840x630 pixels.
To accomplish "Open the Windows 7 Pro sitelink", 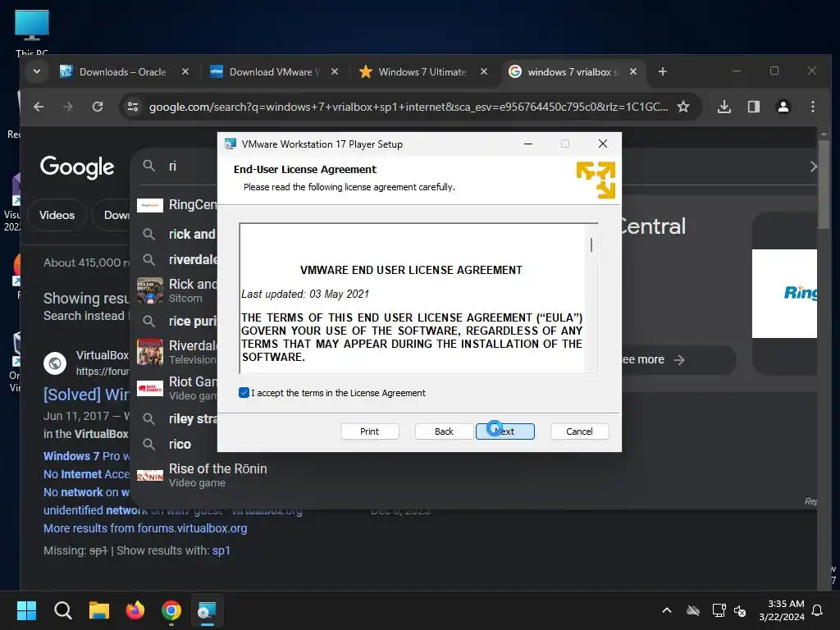I will [86, 456].
